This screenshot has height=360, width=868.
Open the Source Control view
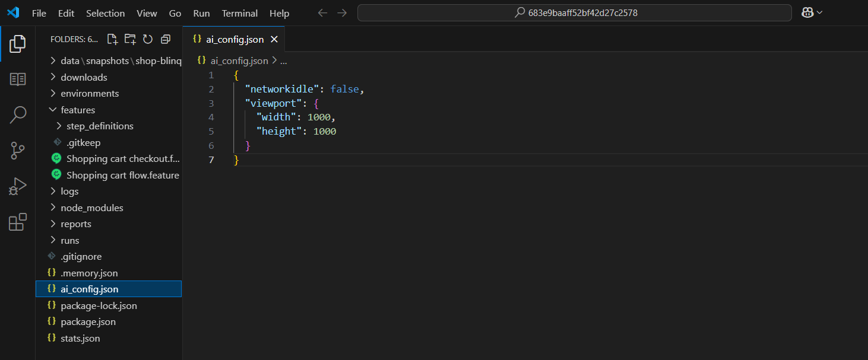(18, 151)
